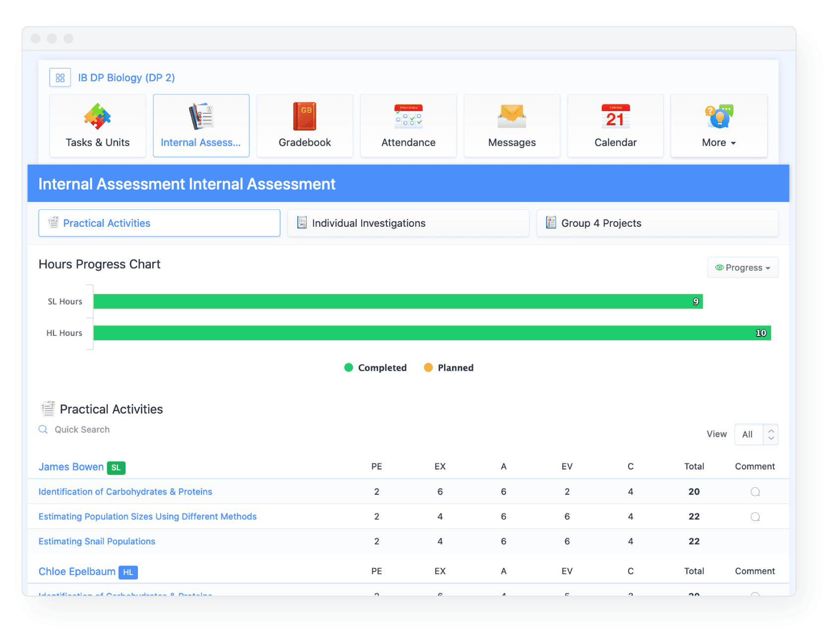This screenshot has height=642, width=840.
Task: Click total 20 for Identification of Carbohydrates
Action: [x=694, y=492]
